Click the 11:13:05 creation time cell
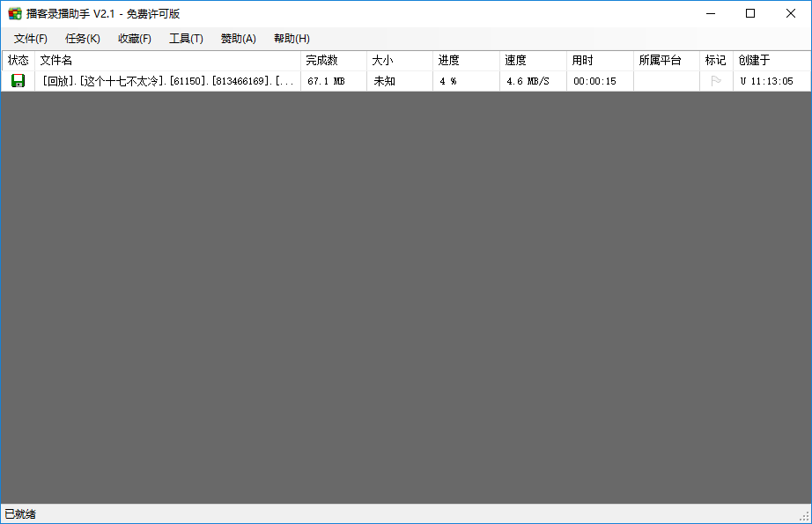The image size is (812, 524). click(771, 81)
